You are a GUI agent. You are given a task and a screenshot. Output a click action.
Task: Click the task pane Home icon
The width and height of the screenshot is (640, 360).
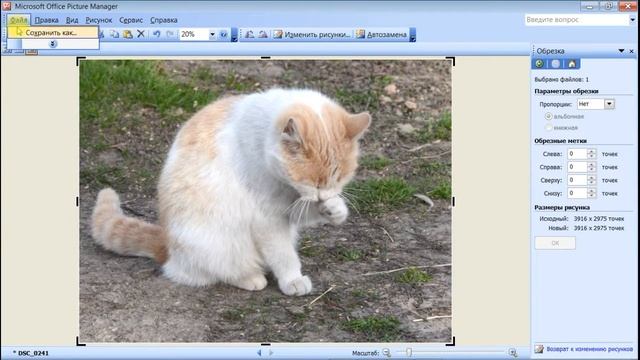(572, 64)
